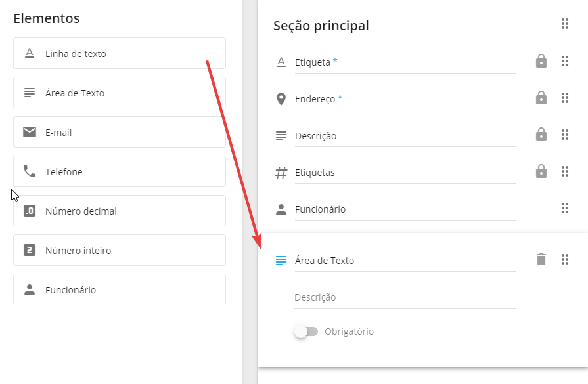Viewport: 588px width, 384px height.
Task: Click the drag handle for Endereço field
Action: click(x=564, y=98)
